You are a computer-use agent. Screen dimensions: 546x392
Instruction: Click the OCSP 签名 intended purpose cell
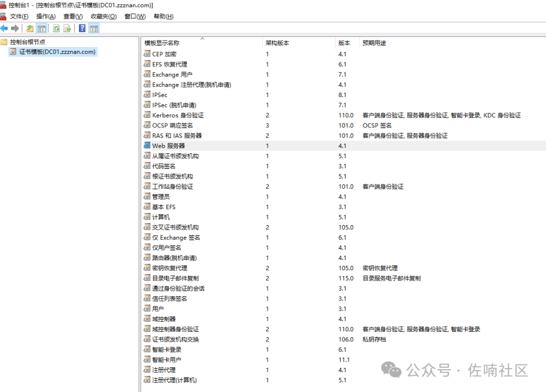tap(377, 125)
